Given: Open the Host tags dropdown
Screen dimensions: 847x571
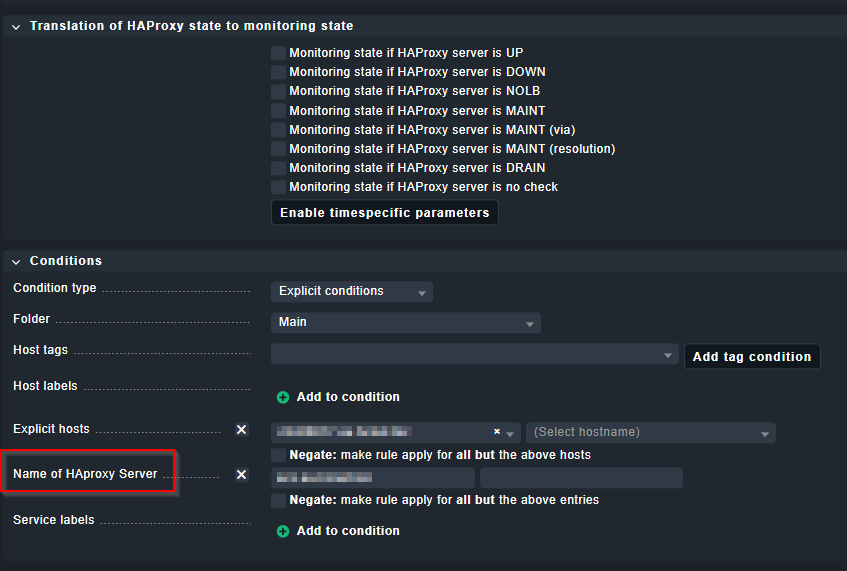Looking at the screenshot, I should pyautogui.click(x=475, y=355).
